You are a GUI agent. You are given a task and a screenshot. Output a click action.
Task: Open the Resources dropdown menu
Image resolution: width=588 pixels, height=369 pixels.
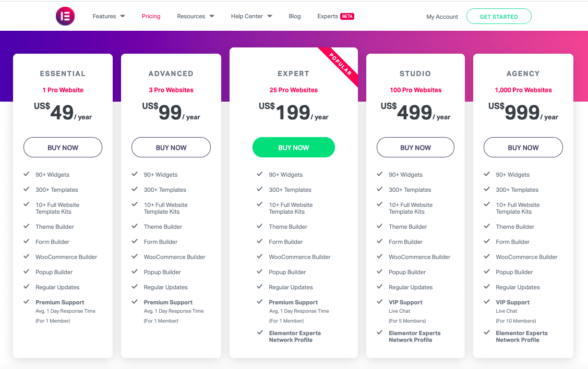pos(195,16)
